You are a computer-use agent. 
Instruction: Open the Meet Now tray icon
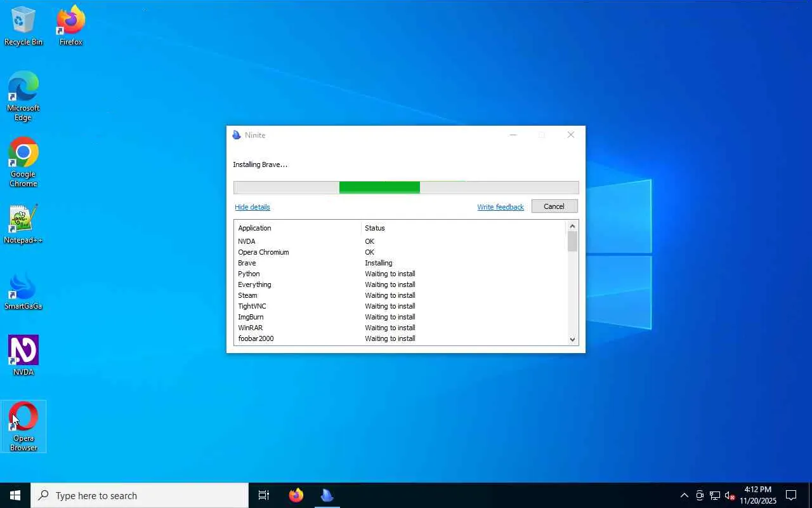click(x=700, y=495)
